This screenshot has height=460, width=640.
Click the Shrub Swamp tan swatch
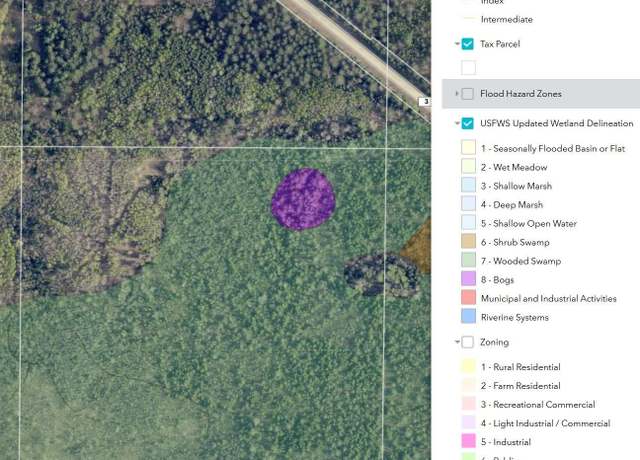(x=468, y=242)
